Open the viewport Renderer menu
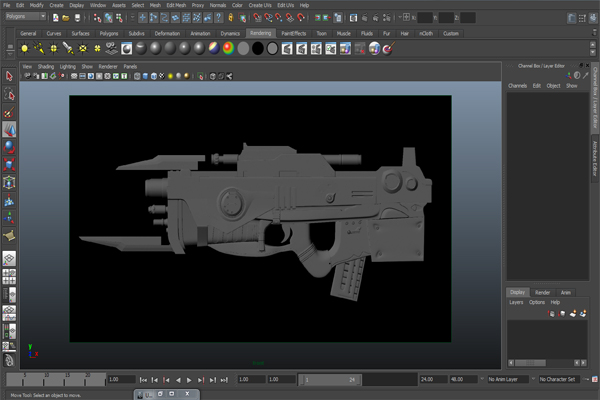This screenshot has height=400, width=600. click(x=108, y=67)
